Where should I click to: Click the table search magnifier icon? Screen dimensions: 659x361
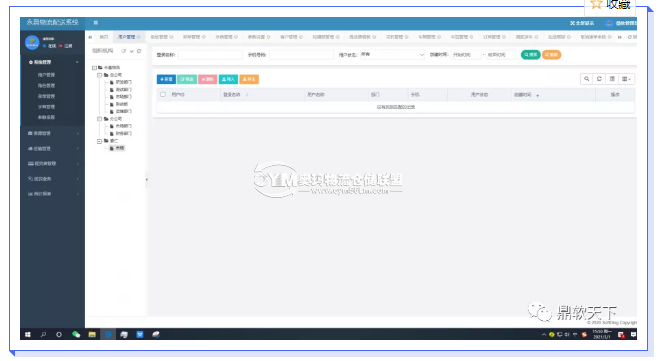click(586, 79)
